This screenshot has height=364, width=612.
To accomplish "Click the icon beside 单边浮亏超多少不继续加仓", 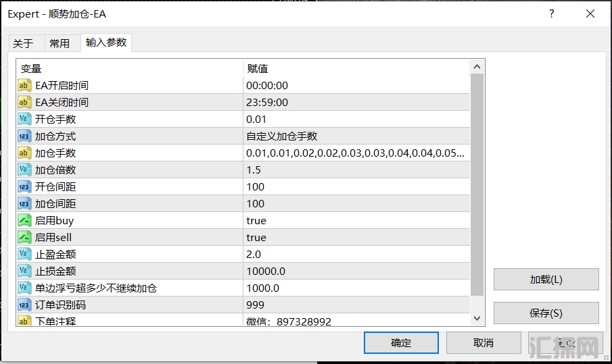I will tap(24, 288).
